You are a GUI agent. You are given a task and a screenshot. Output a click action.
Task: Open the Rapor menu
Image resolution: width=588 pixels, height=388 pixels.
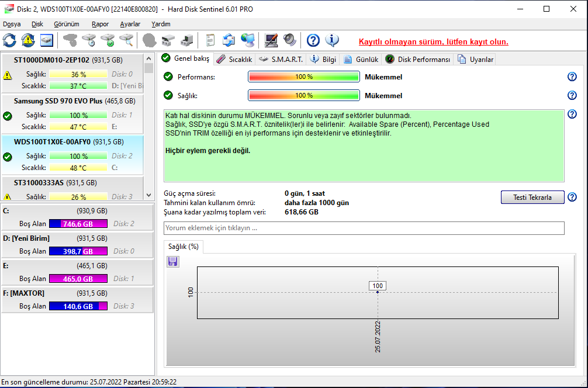pyautogui.click(x=100, y=24)
